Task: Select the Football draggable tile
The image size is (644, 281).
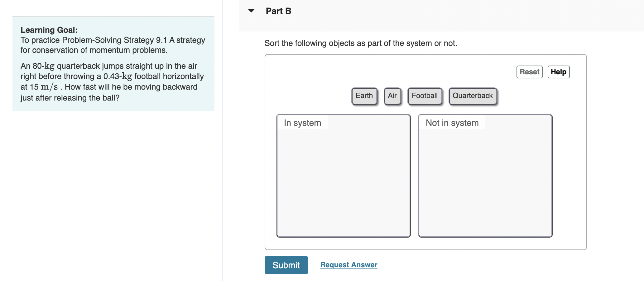Action: point(425,96)
